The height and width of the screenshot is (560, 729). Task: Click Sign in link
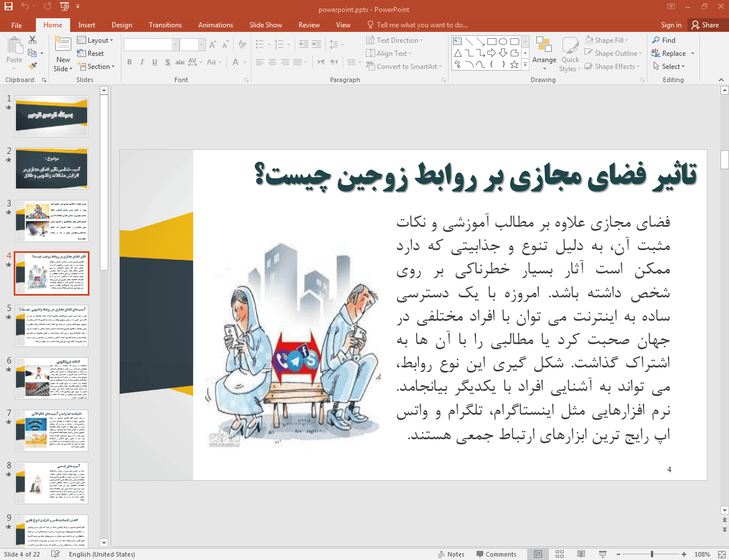click(671, 25)
